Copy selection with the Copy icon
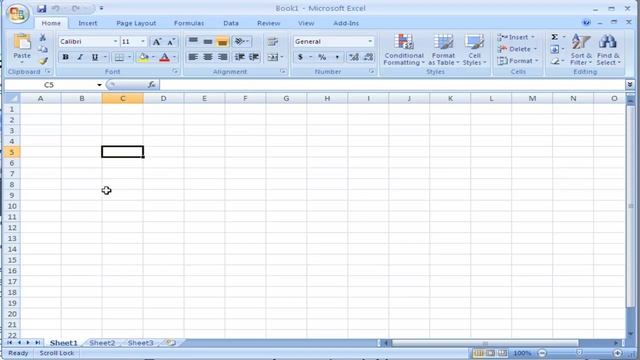Screen dimensions: 640x360 [x=42, y=49]
